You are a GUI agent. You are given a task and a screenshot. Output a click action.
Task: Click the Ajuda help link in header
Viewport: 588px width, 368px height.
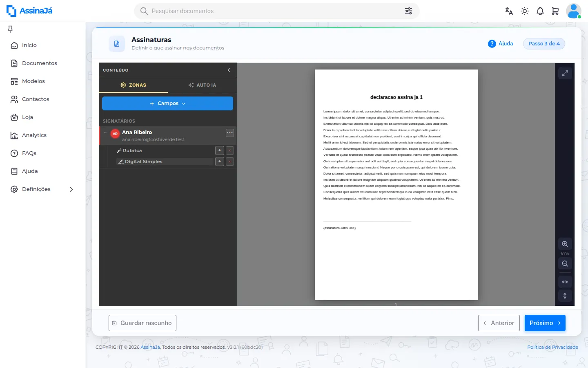[x=501, y=44]
